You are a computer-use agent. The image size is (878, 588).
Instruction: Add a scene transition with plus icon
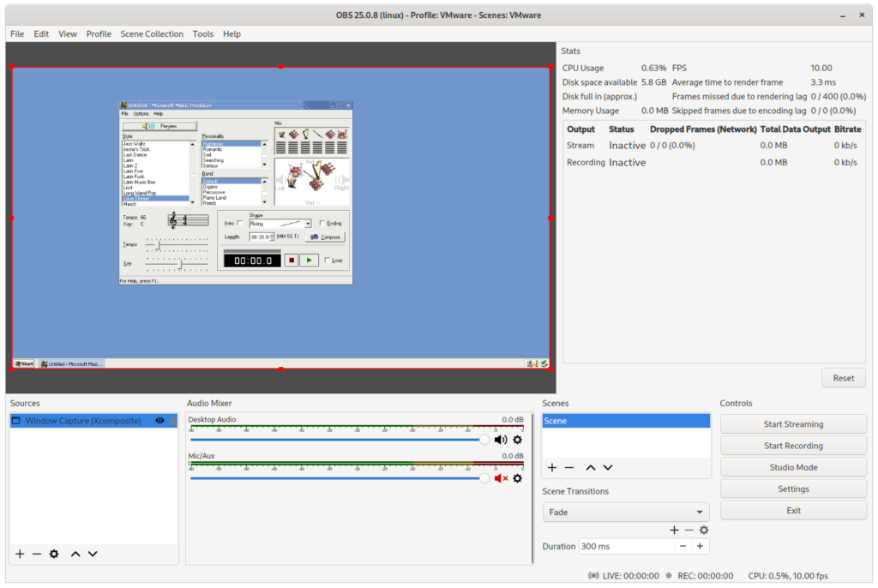tap(674, 530)
